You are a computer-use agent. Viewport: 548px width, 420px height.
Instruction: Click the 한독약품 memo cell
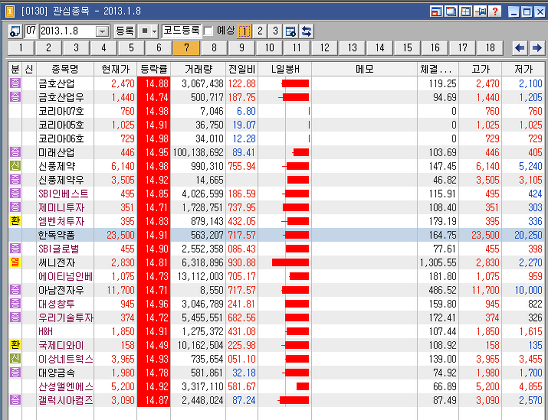click(x=365, y=235)
